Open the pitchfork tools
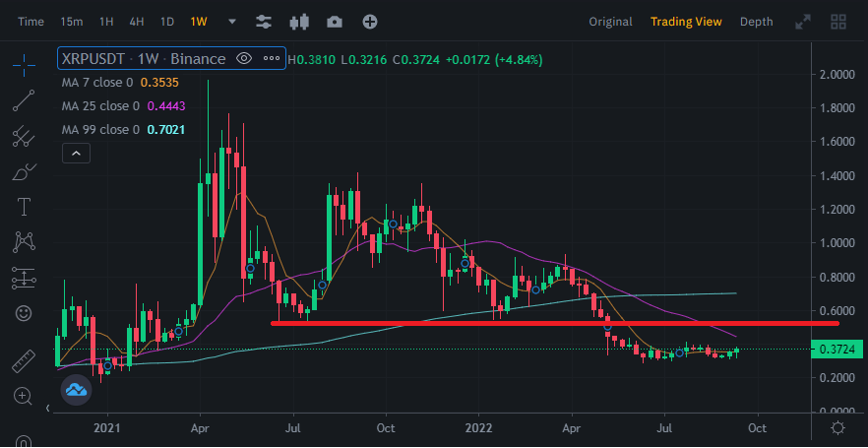This screenshot has width=868, height=448. (x=24, y=136)
